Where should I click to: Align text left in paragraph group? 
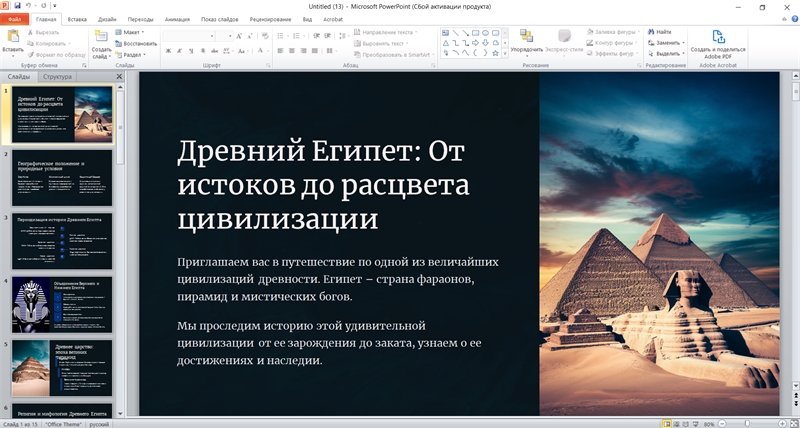tap(280, 51)
